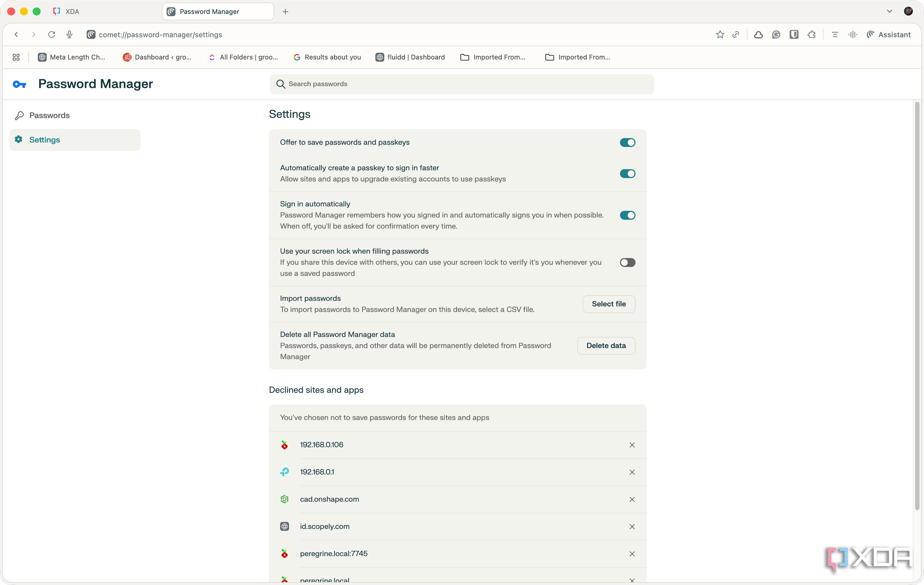Open first Imported From bookmarks folder
Image resolution: width=924 pixels, height=585 pixels.
(x=492, y=57)
